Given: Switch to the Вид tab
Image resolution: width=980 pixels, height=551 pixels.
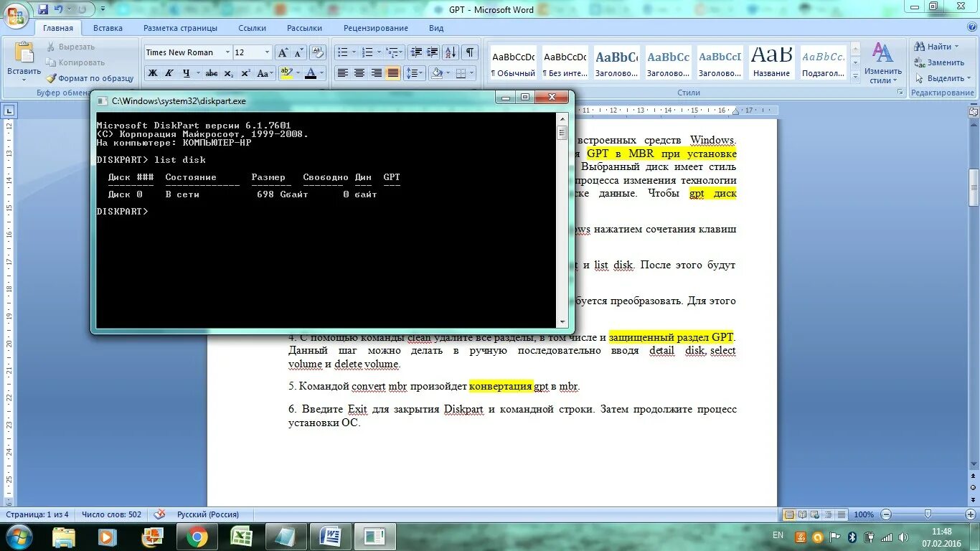Looking at the screenshot, I should coord(436,28).
